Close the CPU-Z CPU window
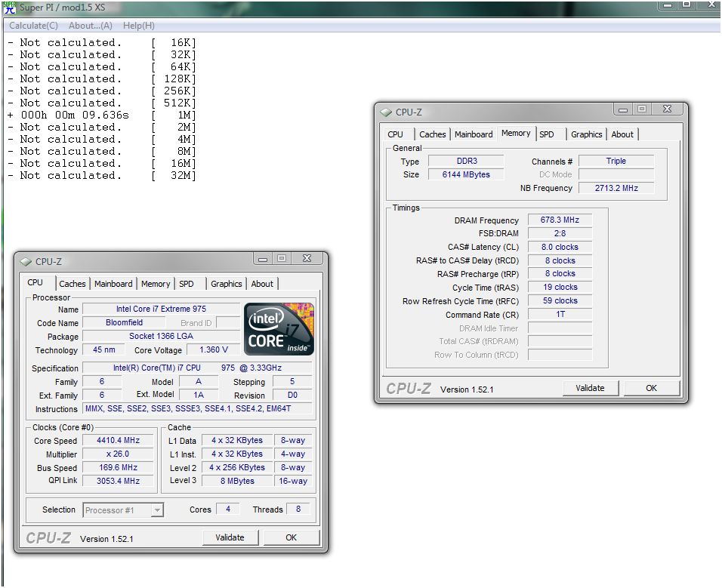 tap(307, 259)
